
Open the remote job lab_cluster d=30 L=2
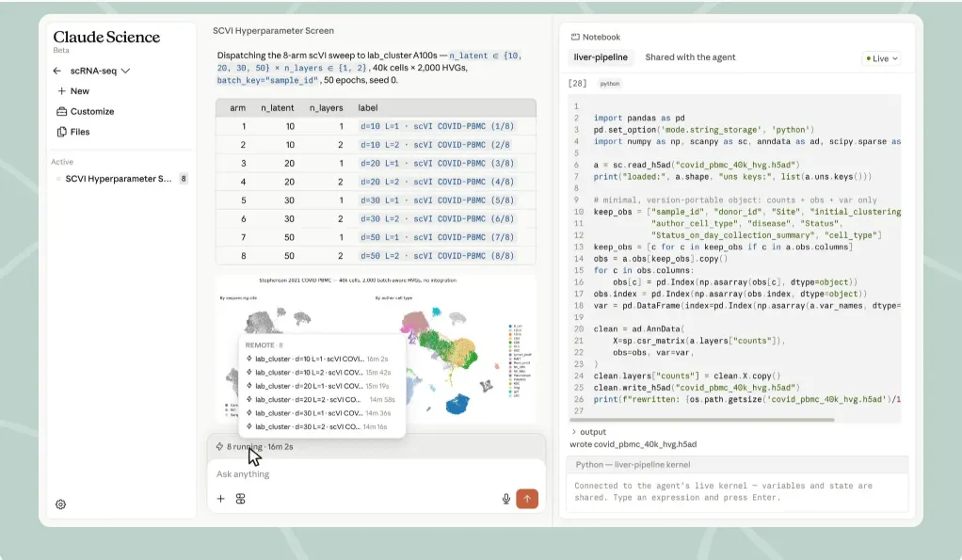coord(316,426)
